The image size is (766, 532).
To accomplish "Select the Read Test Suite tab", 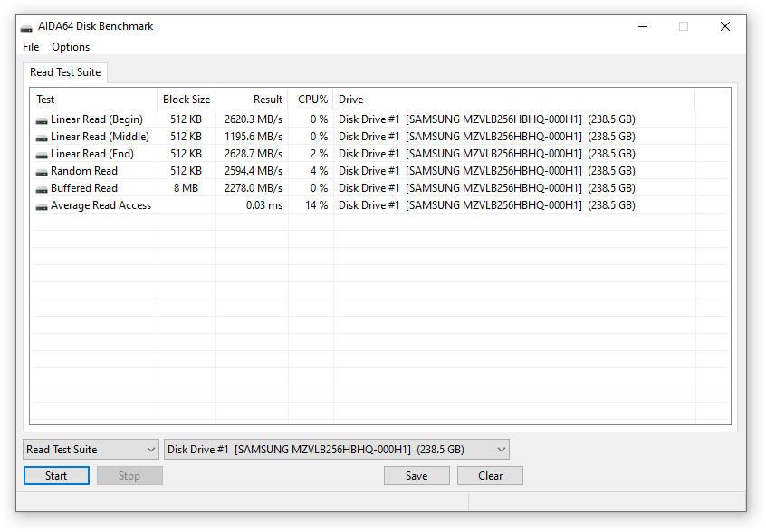I will coord(65,72).
